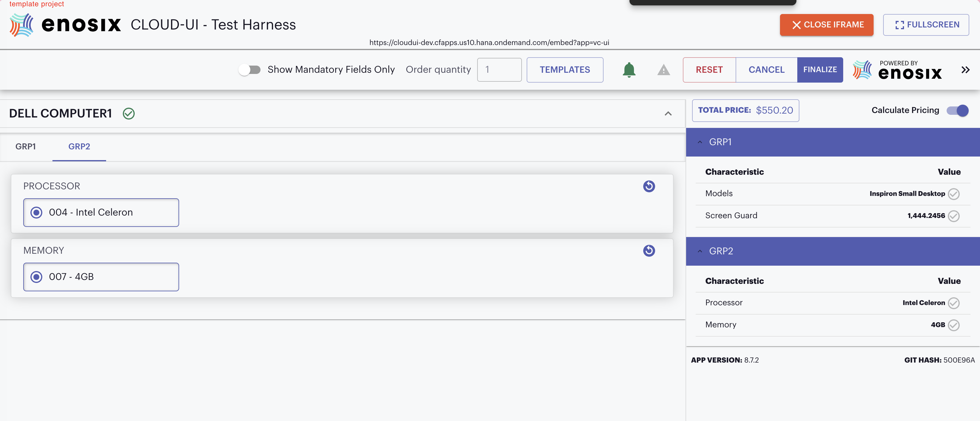Collapse the DELL COMPUTER1 section
Viewport: 980px width, 421px height.
coord(668,113)
